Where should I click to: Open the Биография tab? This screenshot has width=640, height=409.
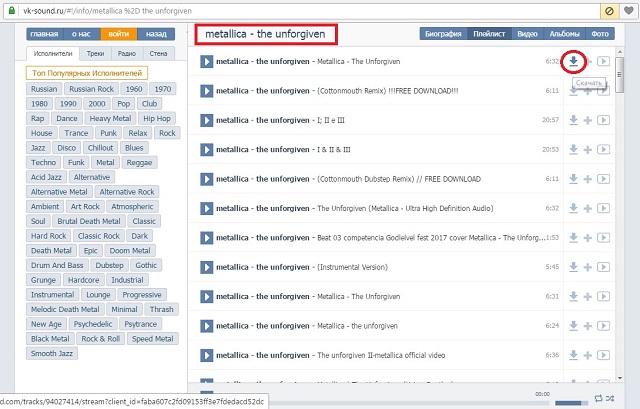tap(443, 34)
